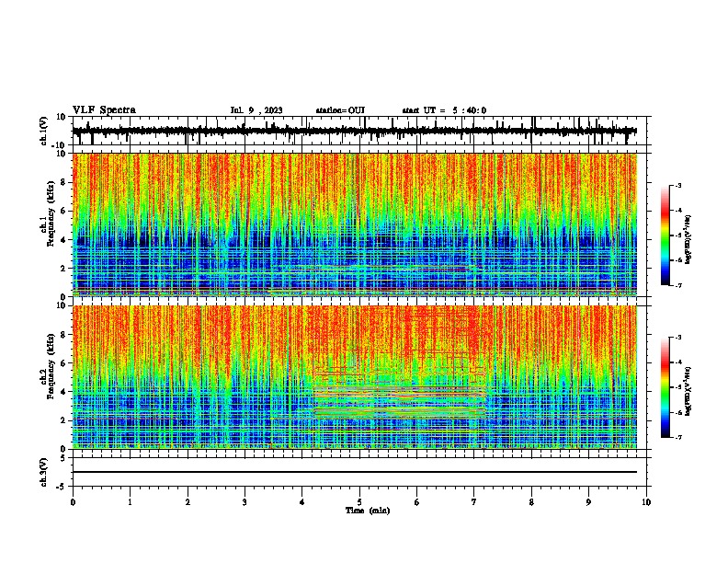The height and width of the screenshot is (563, 728).
Task: Click the "-7" tick on ch.1 colorbar
Action: pos(677,285)
